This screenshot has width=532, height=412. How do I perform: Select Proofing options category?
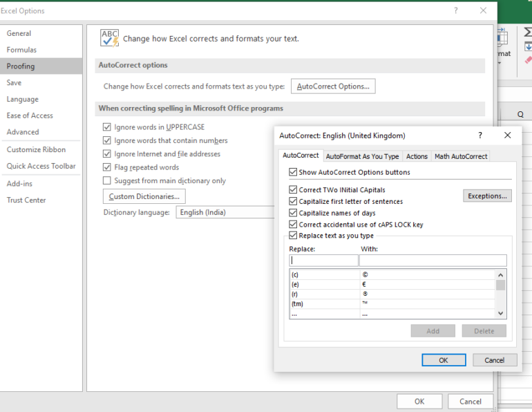pos(41,66)
